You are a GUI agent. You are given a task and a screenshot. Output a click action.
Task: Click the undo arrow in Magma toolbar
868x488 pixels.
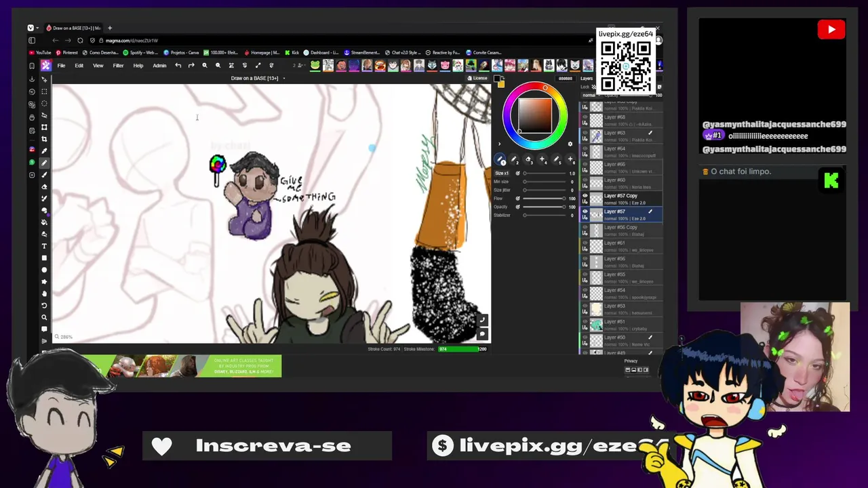pos(178,66)
